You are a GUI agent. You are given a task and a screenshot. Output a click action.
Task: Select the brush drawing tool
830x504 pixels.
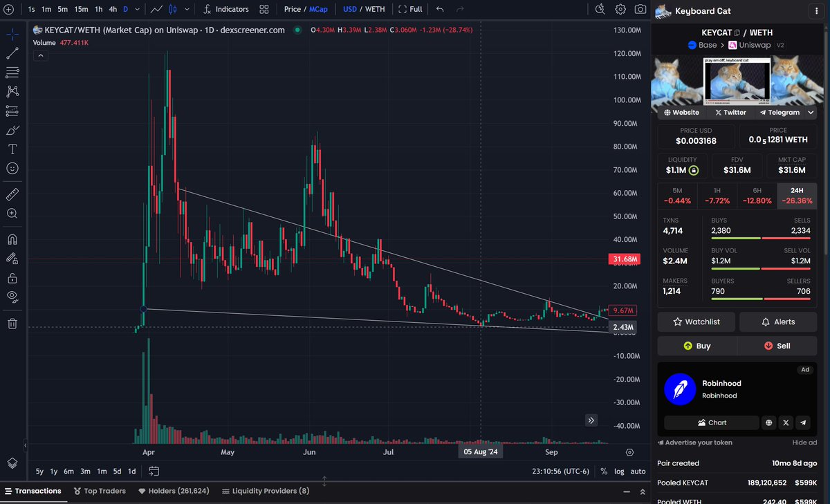[x=12, y=130]
